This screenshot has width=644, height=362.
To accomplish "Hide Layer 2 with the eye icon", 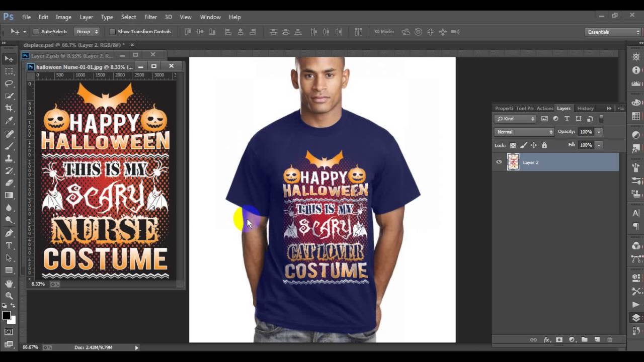I will pos(499,162).
